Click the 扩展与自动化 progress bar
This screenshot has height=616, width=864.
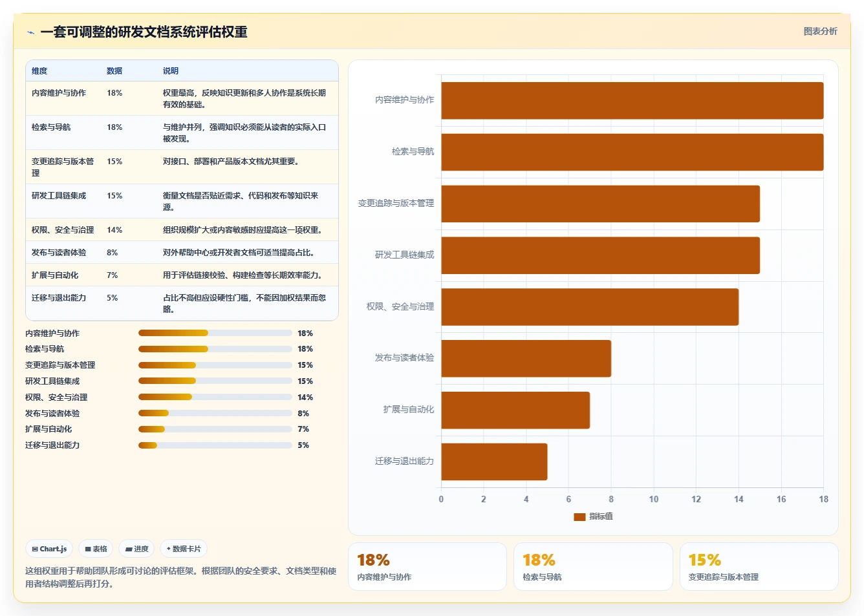coord(215,429)
